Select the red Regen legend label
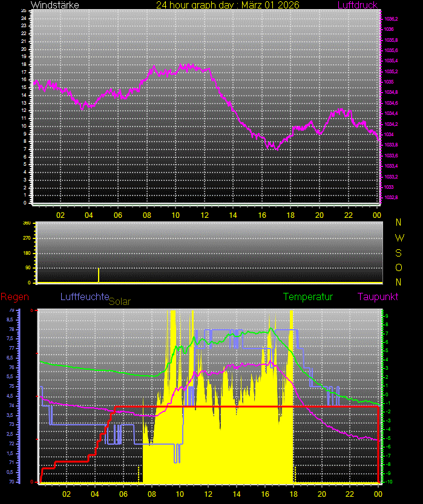 coord(13,296)
